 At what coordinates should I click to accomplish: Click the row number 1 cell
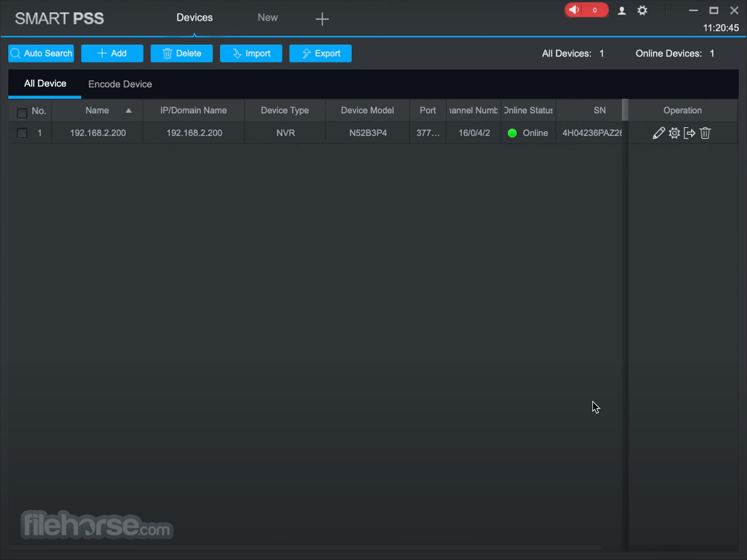[x=40, y=133]
